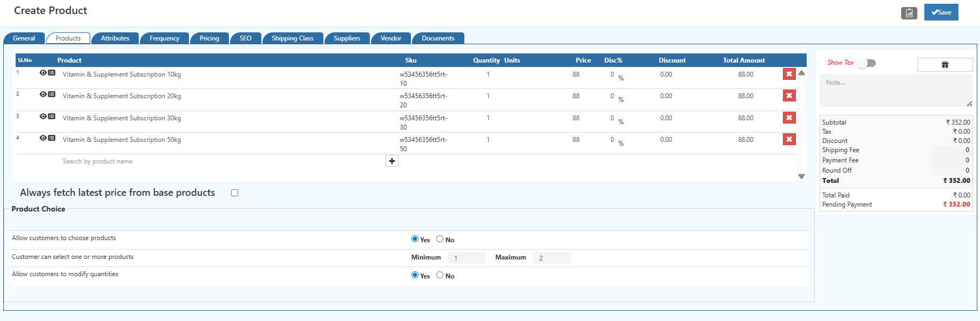This screenshot has height=321, width=980.
Task: Click the SKU w53456356tt5rt-50
Action: pos(423,144)
